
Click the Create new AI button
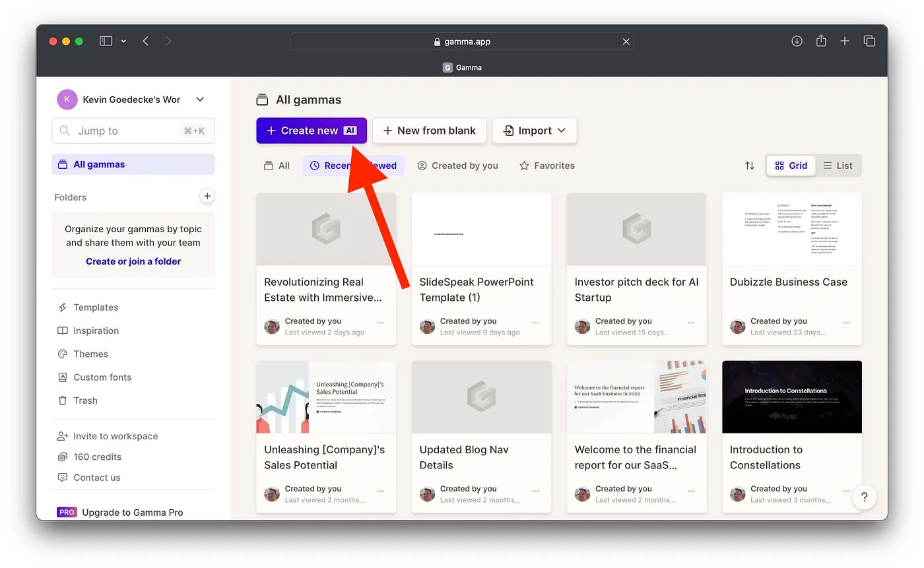(x=312, y=131)
